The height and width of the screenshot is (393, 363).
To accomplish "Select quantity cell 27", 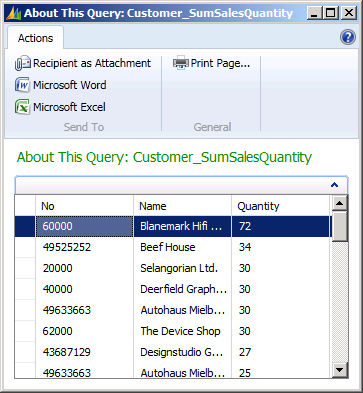I will [x=280, y=352].
